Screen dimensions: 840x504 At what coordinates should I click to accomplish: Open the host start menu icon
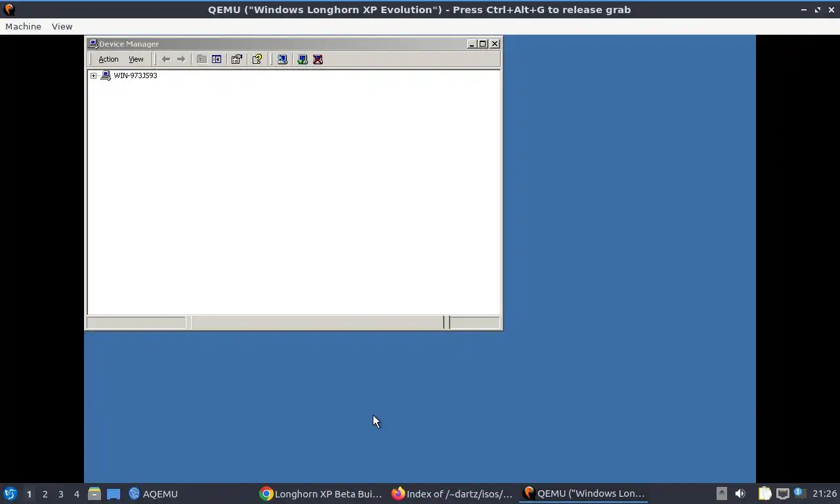10,493
